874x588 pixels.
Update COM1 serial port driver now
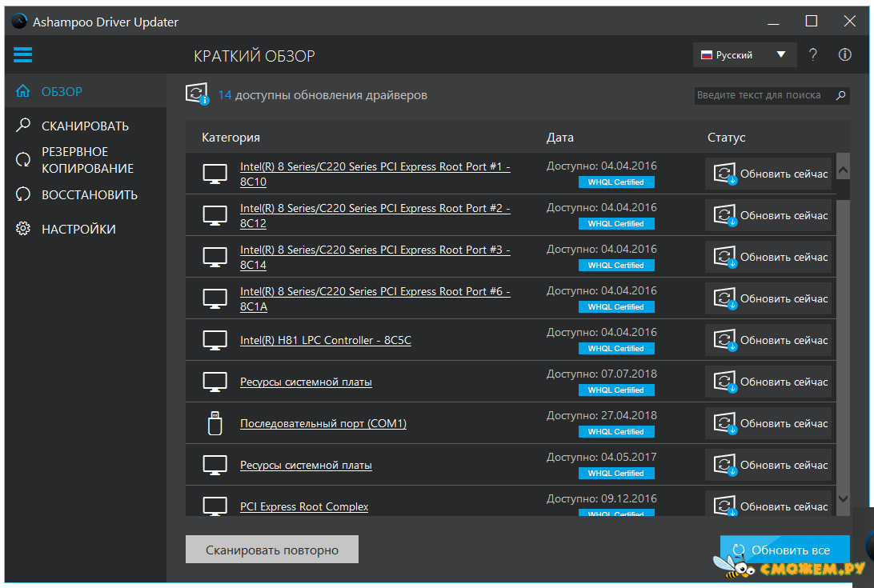click(768, 423)
